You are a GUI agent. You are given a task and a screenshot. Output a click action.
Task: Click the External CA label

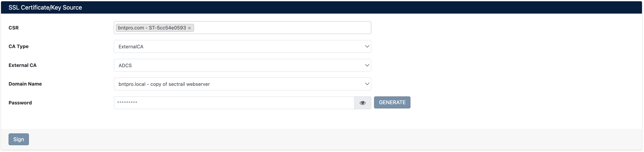pos(22,65)
